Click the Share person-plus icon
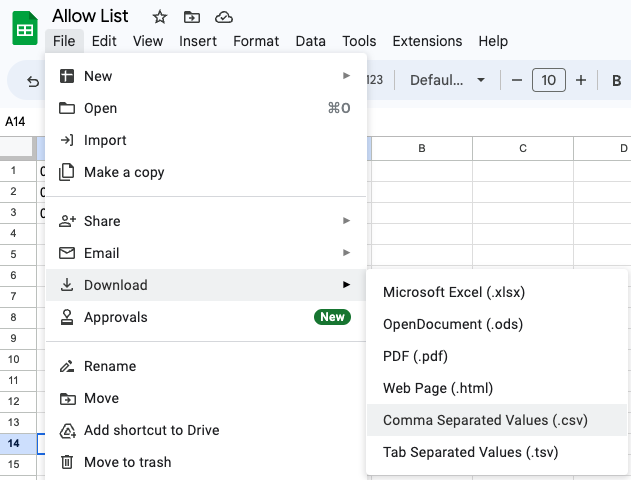The height and width of the screenshot is (480, 631). [x=67, y=221]
